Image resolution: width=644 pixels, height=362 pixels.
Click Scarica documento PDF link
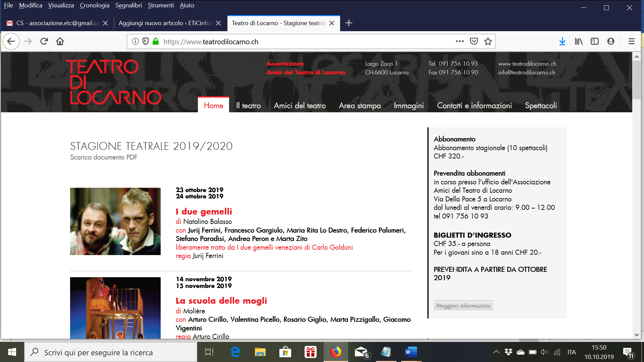[x=104, y=157]
